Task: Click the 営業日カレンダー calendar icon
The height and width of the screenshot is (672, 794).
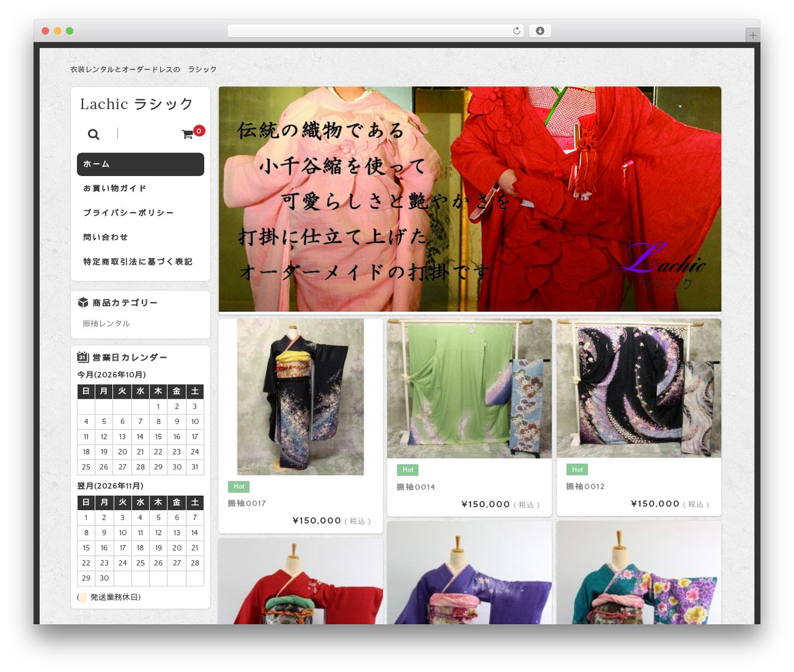Action: 83,356
